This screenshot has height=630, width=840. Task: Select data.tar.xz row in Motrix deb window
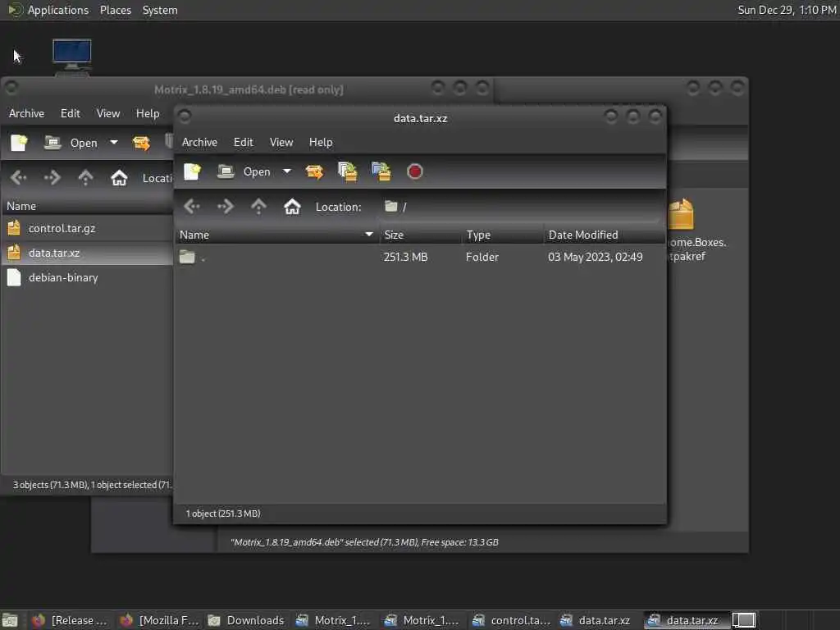tap(87, 253)
